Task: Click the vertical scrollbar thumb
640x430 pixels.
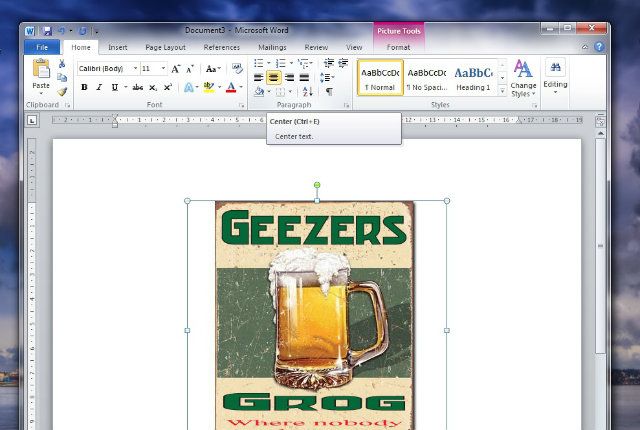Action: (x=600, y=246)
